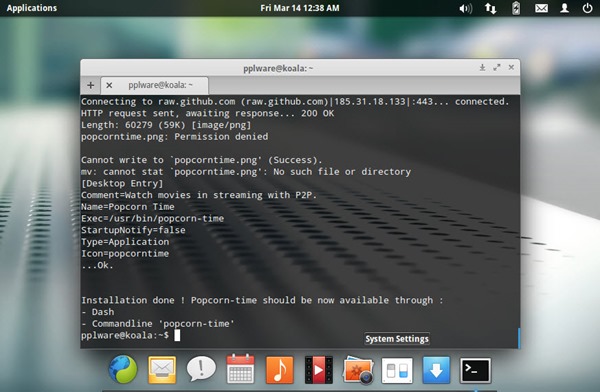600x392 pixels.
Task: Click the 'Connecting to raw.github.com' line
Action: point(295,101)
